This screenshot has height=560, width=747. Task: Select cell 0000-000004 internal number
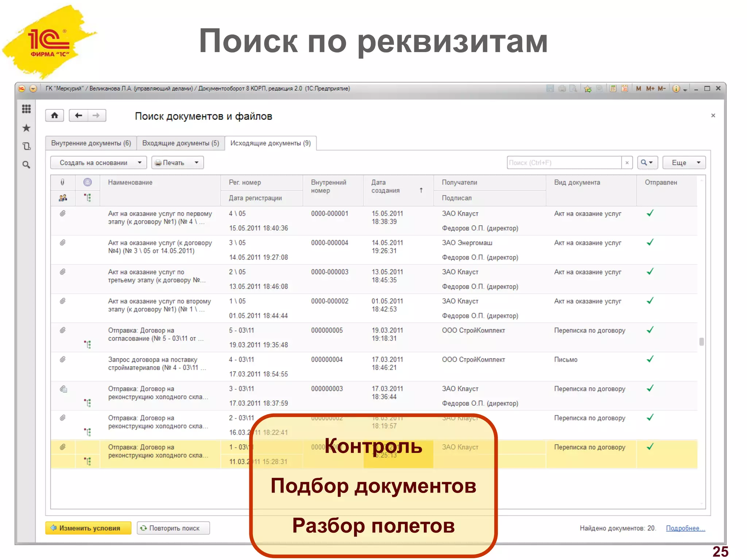329,243
